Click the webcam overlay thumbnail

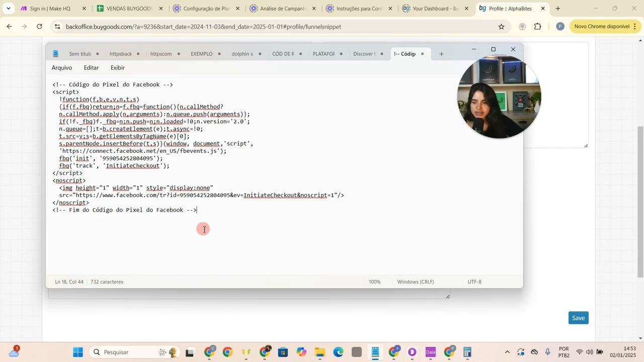click(x=499, y=97)
